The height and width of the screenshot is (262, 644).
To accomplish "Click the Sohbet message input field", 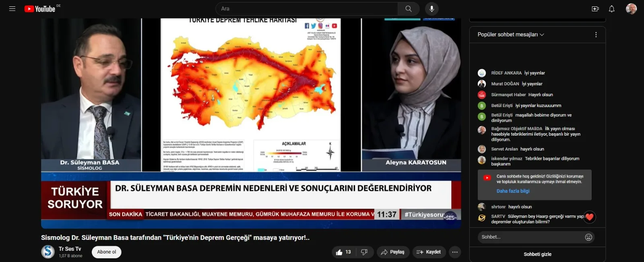I will (x=530, y=237).
